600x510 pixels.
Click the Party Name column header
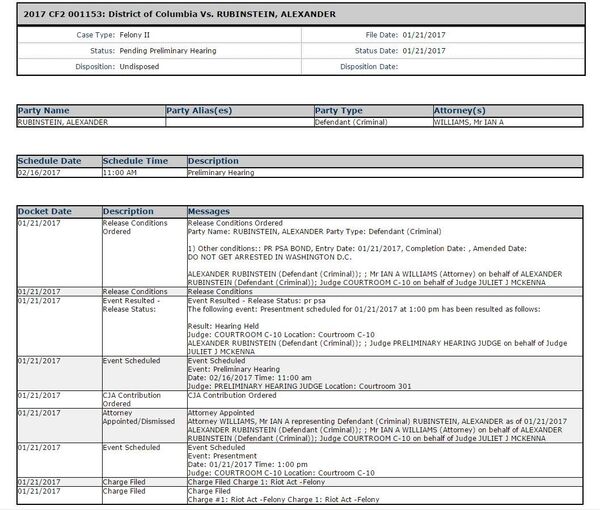pos(44,110)
